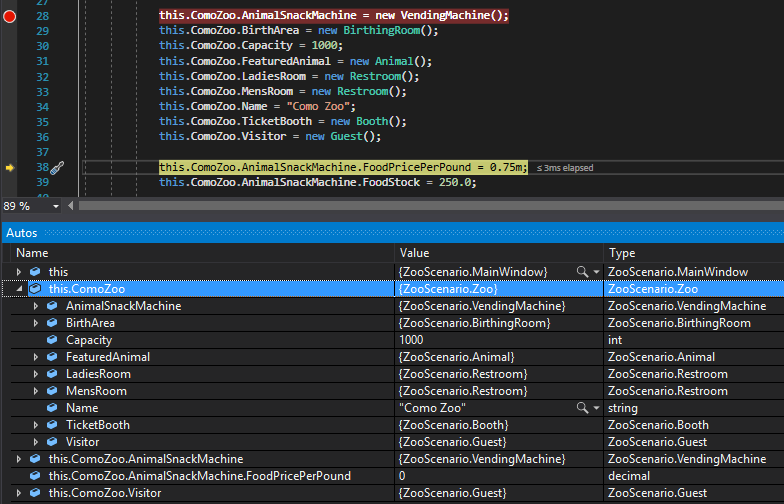Click the yellow current-statement arrow on line 38
The image size is (784, 504).
(10, 167)
